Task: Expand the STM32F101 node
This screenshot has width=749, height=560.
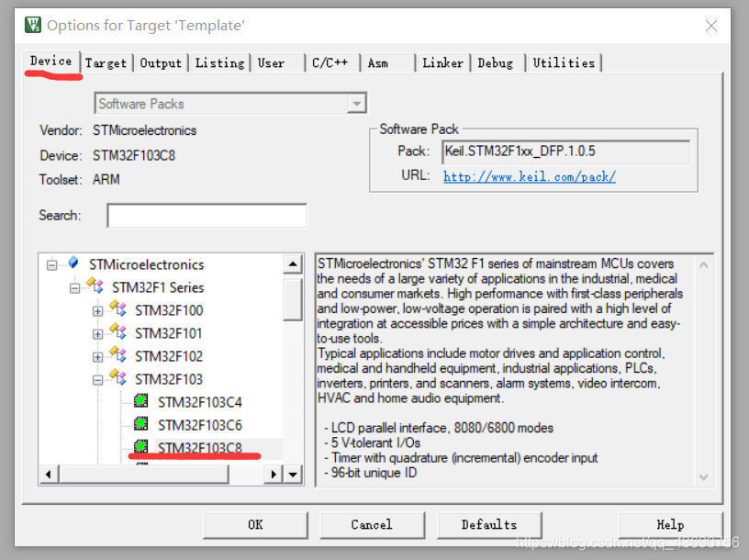Action: click(97, 334)
